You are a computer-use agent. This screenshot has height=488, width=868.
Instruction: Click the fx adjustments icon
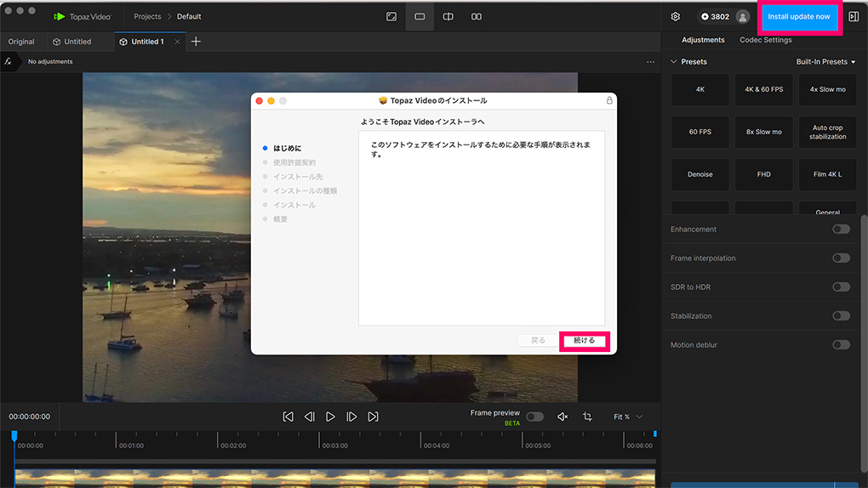(x=8, y=61)
